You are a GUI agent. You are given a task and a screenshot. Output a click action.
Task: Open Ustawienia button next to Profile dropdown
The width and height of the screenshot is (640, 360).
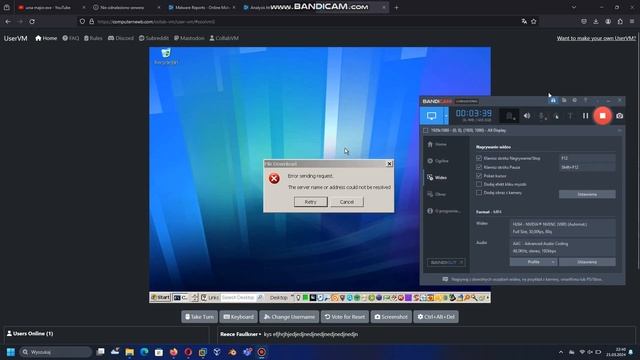[x=587, y=262]
